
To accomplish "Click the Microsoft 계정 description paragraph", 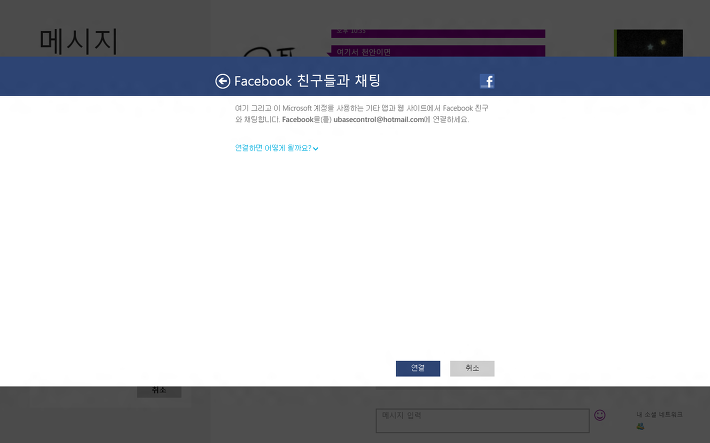I will pos(361,114).
